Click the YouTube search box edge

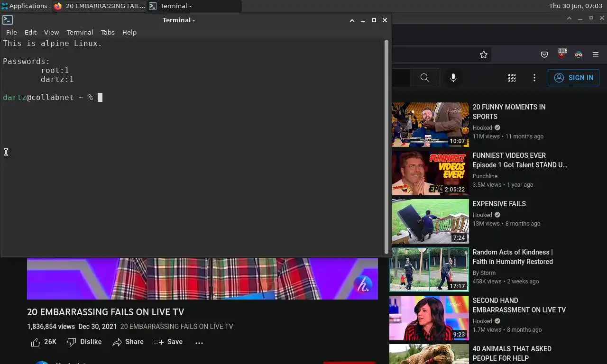tap(401, 78)
